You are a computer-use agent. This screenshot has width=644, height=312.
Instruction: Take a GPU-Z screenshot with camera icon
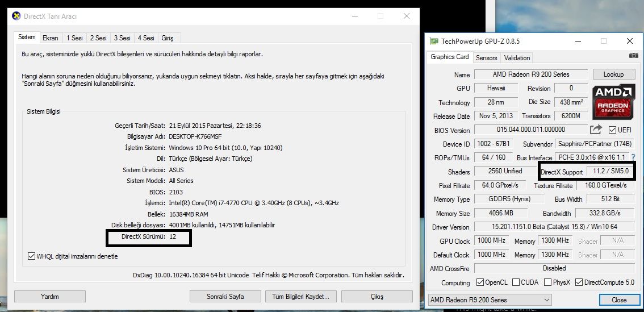(633, 55)
